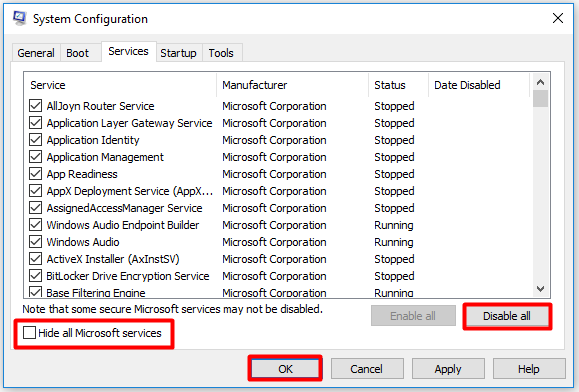Click the services list scrollbar thumb
This screenshot has height=392, width=579.
[541, 99]
